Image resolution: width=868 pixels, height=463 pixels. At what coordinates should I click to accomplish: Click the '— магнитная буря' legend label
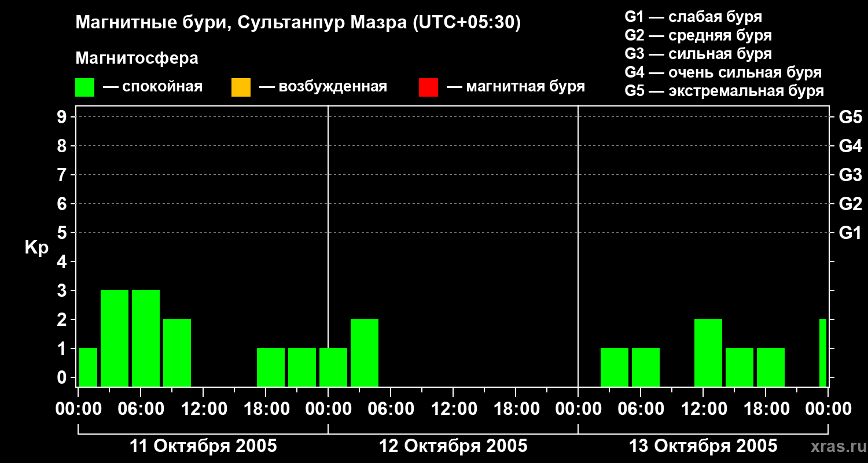pyautogui.click(x=516, y=87)
